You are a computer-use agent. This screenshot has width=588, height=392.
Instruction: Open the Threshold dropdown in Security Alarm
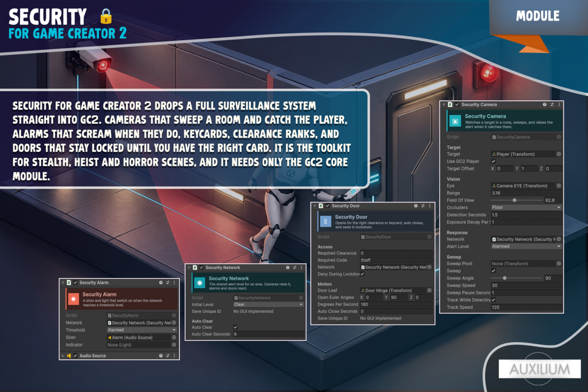click(142, 330)
